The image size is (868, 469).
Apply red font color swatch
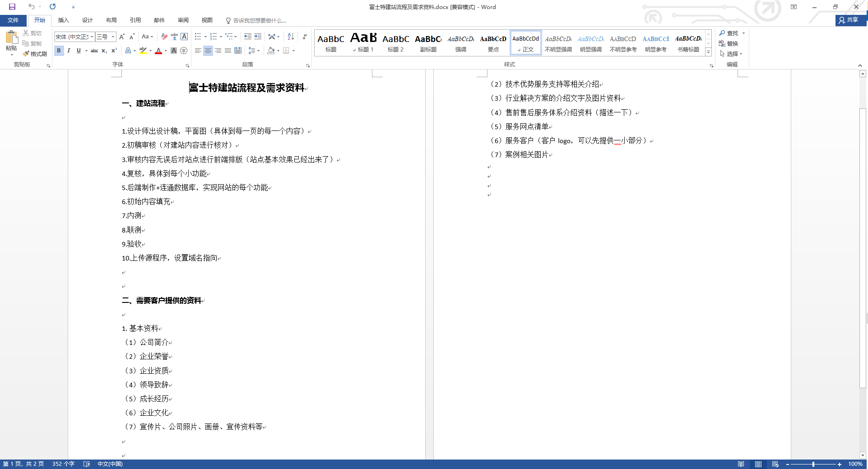tap(158, 51)
